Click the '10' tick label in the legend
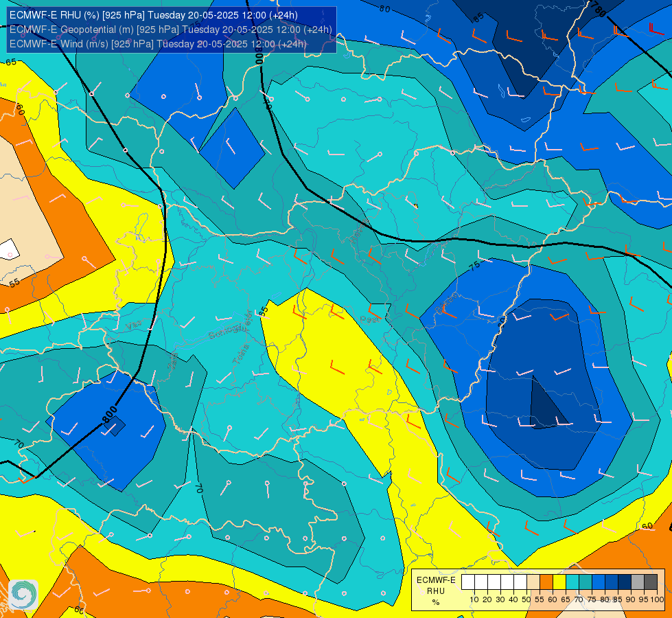 coord(474,599)
